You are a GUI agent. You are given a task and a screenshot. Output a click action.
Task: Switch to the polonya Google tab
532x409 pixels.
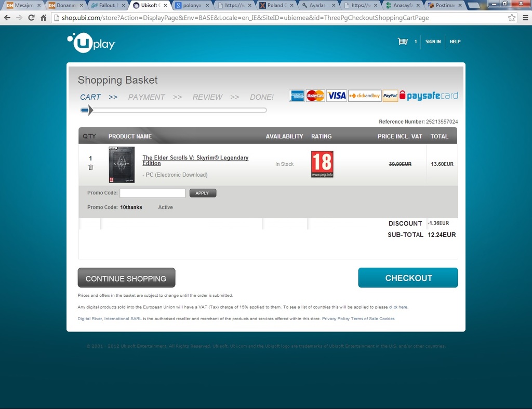coord(191,5)
